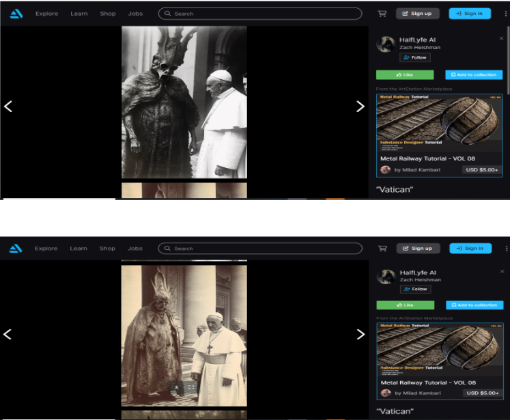The width and height of the screenshot is (510, 420).
Task: Open Explore menu in the lower screenshot
Action: pos(46,249)
